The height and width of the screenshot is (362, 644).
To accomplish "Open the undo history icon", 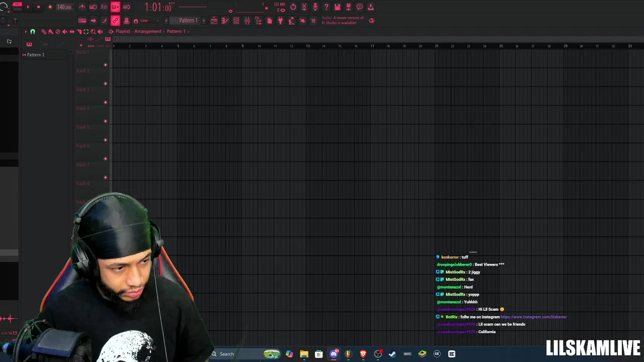I will click(293, 7).
